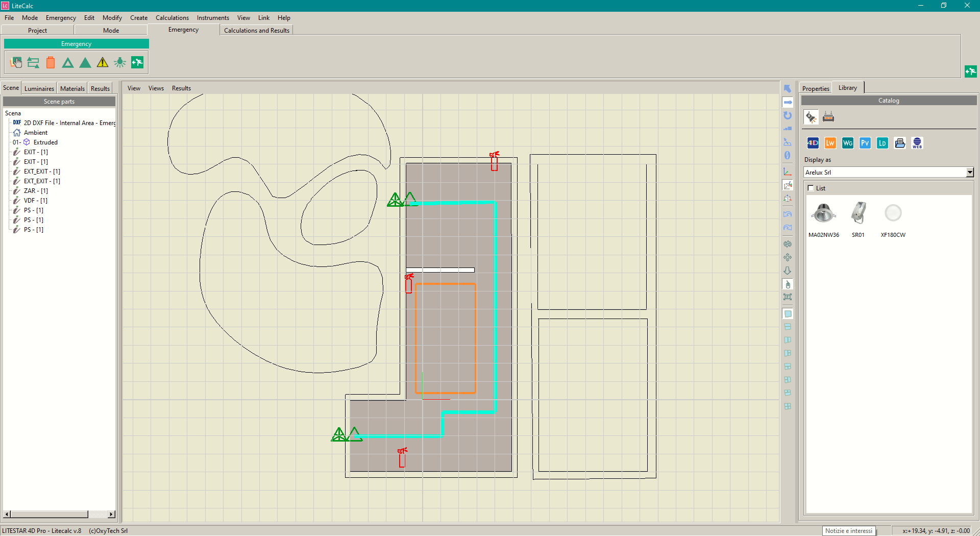
Task: Switch to the Luminaires panel tab
Action: [x=39, y=89]
